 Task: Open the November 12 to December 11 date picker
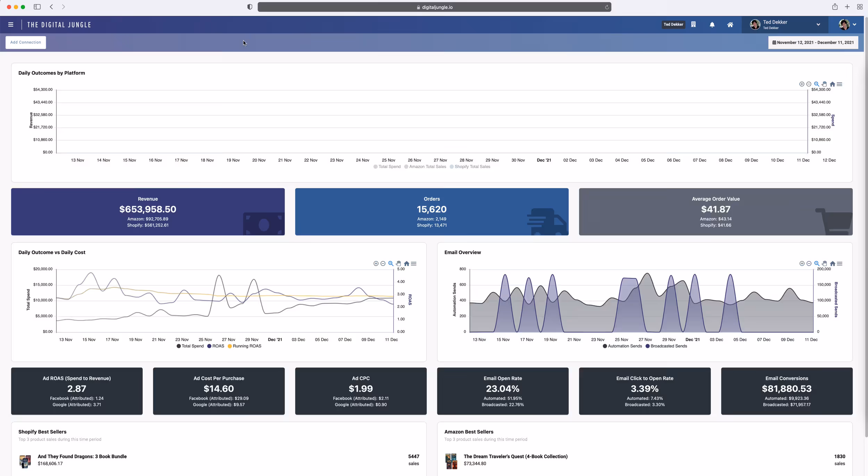pyautogui.click(x=813, y=42)
